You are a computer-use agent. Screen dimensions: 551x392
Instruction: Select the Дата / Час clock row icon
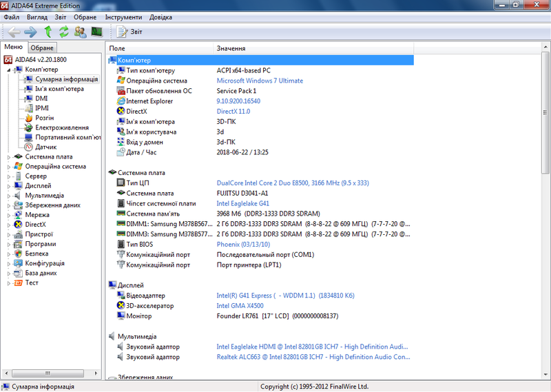click(x=121, y=152)
